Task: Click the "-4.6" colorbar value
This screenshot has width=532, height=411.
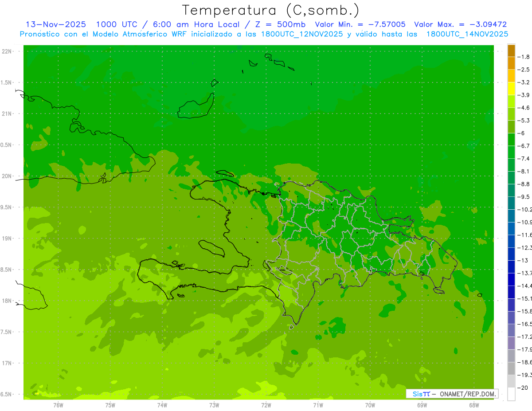Action: 524,108
